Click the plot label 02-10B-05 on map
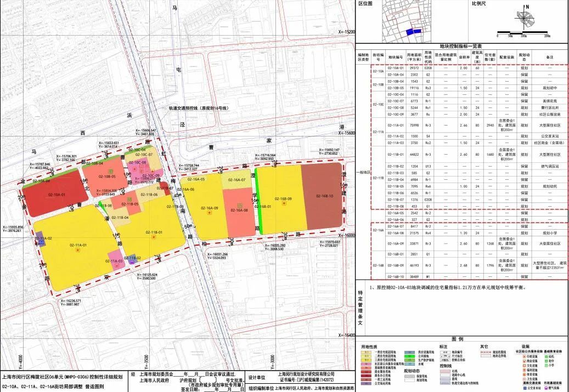This screenshot has width=569, height=392. (107, 177)
